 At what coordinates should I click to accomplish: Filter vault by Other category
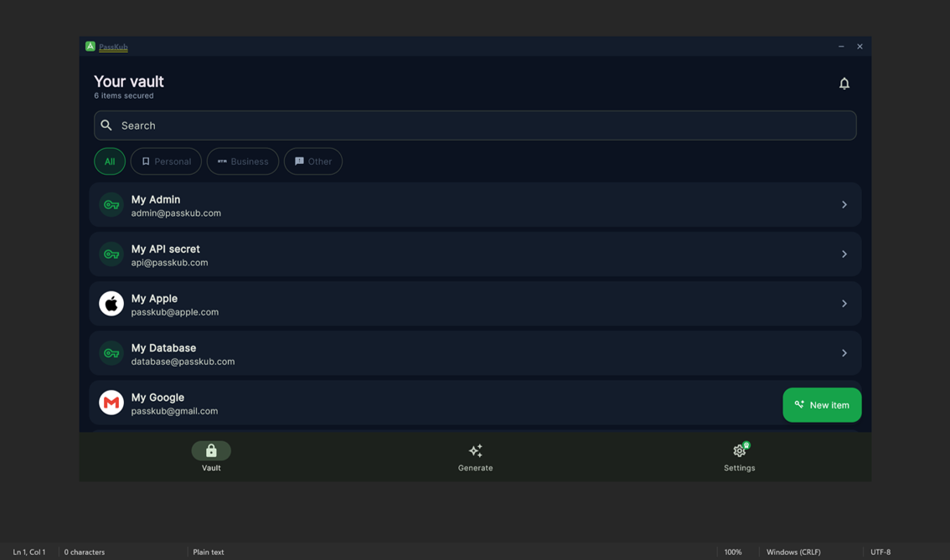[313, 162]
